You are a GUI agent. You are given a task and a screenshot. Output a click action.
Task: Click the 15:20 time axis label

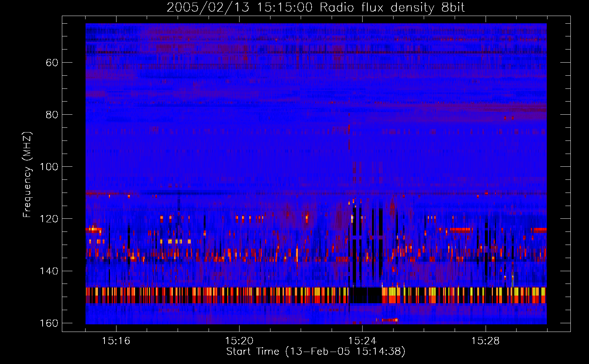pos(239,341)
